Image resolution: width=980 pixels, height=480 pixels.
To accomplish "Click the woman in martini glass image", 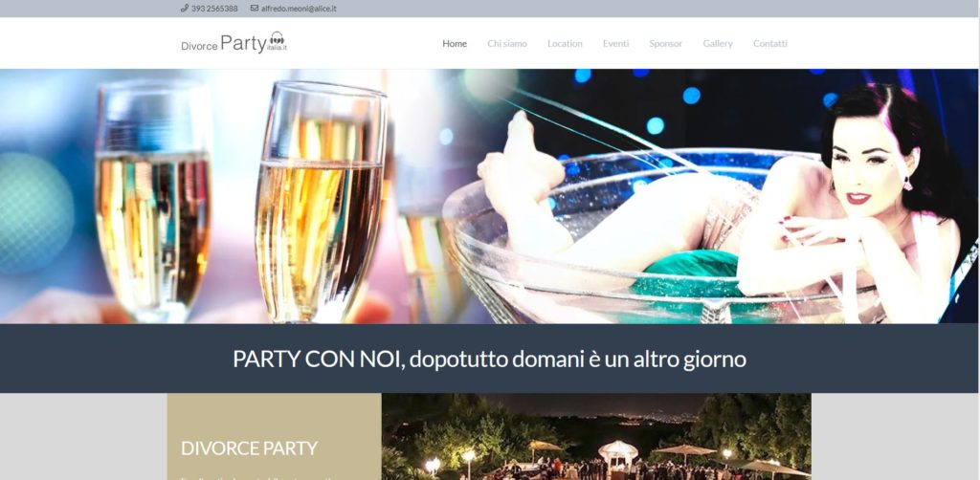I will pyautogui.click(x=719, y=196).
